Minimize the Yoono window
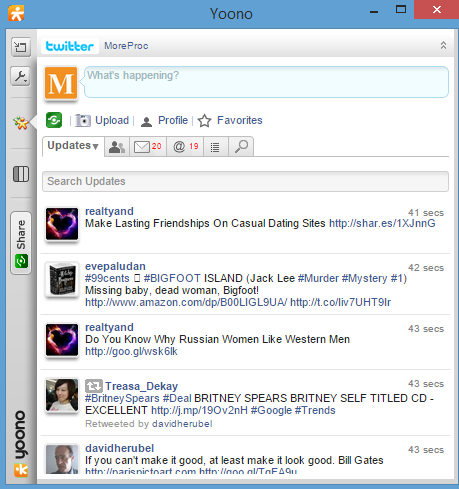 point(374,12)
